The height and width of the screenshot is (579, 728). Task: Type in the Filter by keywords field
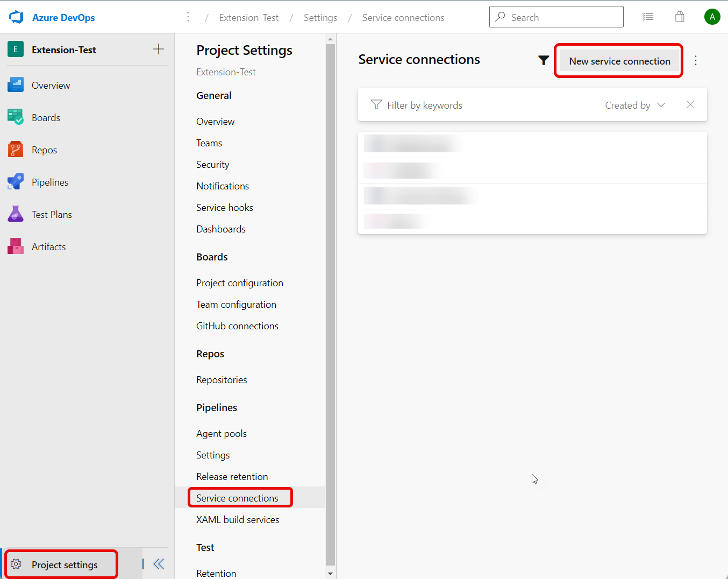pos(484,105)
